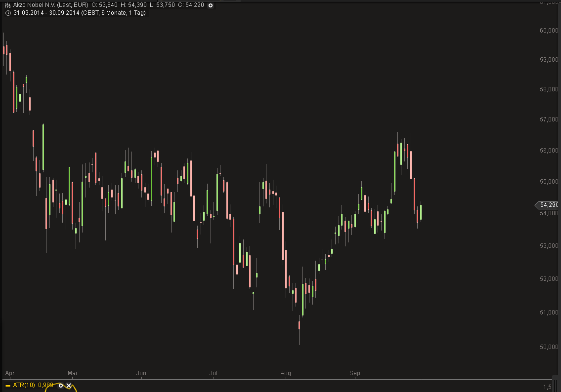This screenshot has width=561, height=392.
Task: Click the round options icon after C: 54,290
Action: [211, 5]
